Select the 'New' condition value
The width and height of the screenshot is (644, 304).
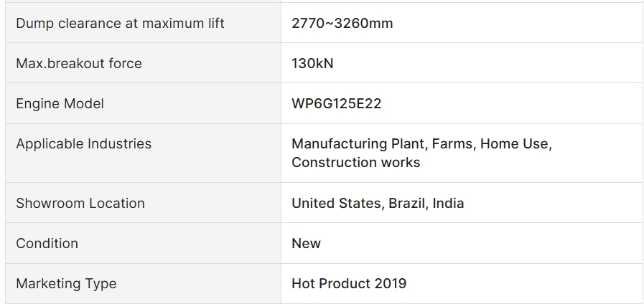pos(306,244)
